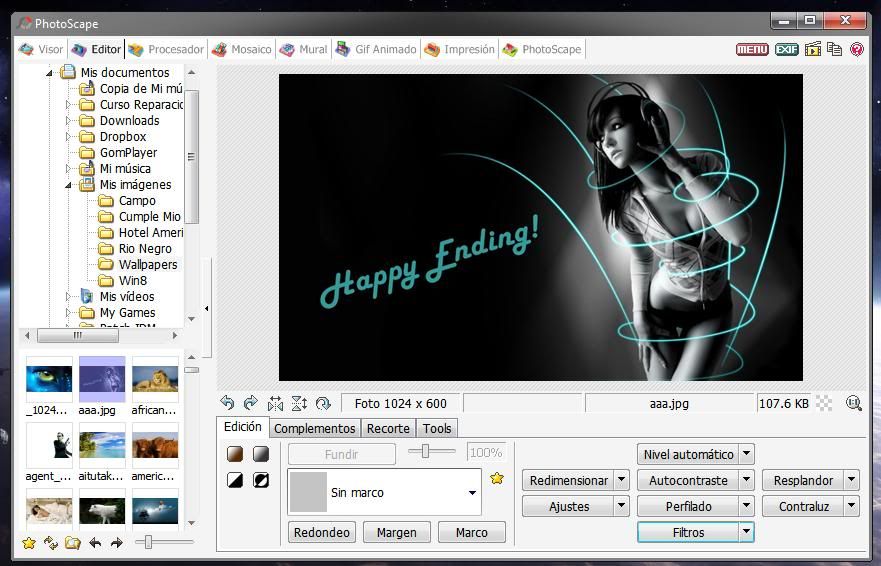Screen dimensions: 881x566
Task: Flip the photo vertically
Action: (x=299, y=403)
